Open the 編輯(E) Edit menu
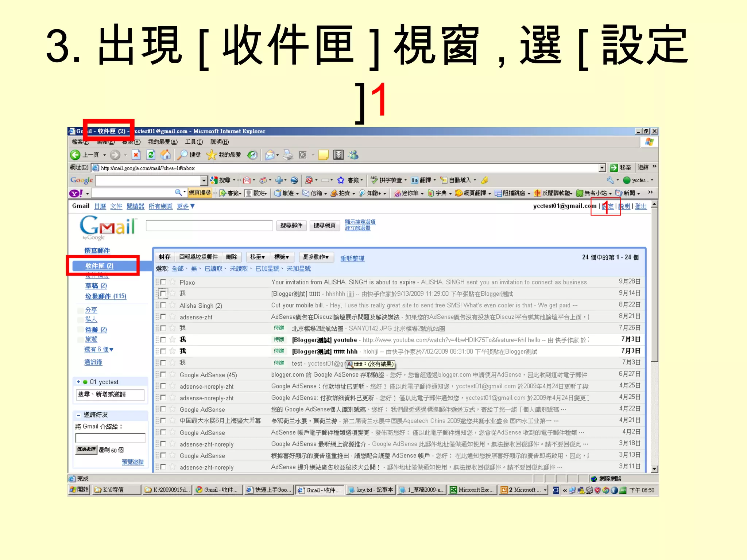Screen dimensions: 747x560 click(x=106, y=142)
